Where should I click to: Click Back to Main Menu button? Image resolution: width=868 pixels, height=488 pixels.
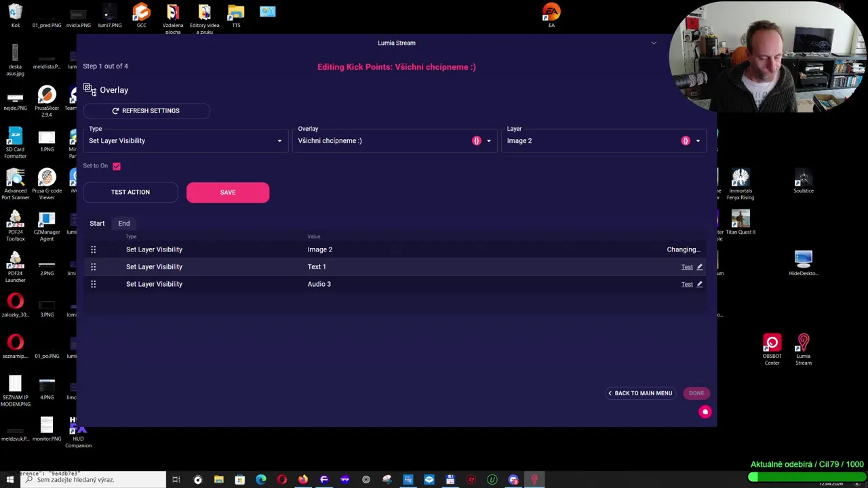coord(640,393)
